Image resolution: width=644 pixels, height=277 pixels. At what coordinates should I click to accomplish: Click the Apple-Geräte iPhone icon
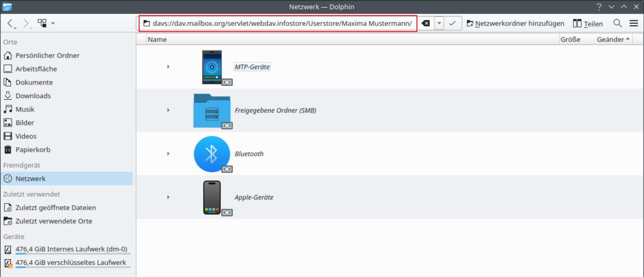(212, 198)
